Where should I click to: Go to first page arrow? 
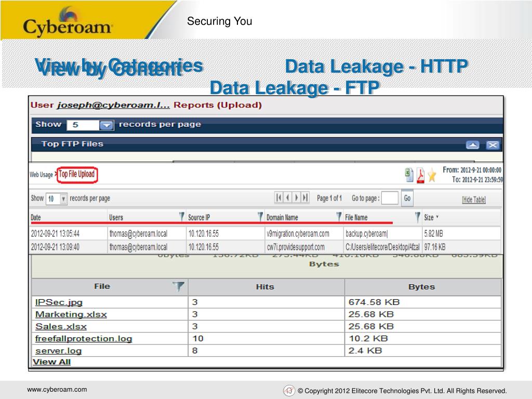(x=278, y=197)
